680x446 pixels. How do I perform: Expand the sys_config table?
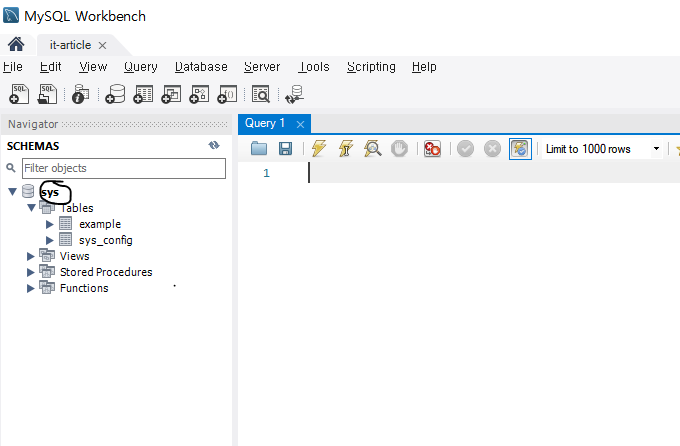coord(49,240)
